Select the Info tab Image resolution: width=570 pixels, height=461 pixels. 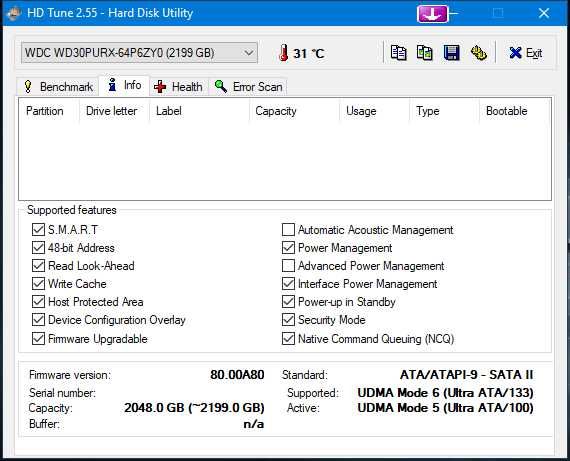click(124, 85)
